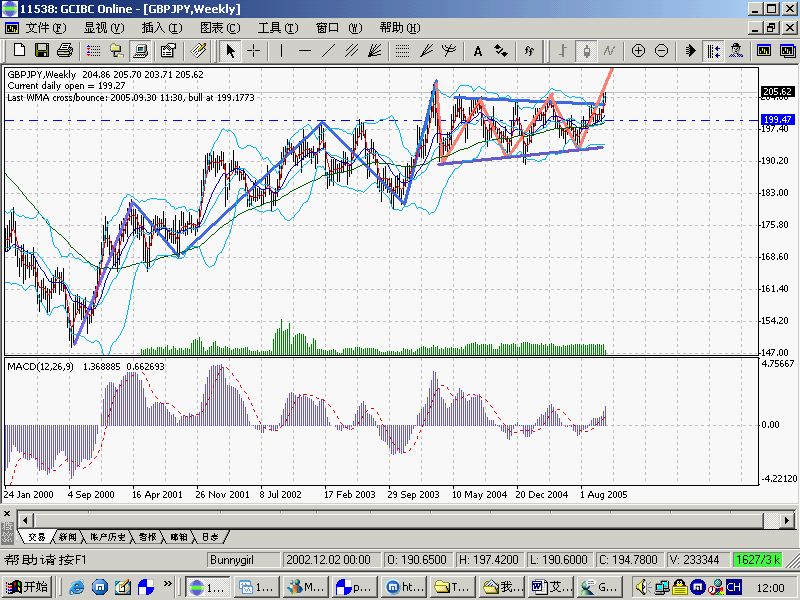This screenshot has height=600, width=800.
Task: Open chart Properties icon
Action: pyautogui.click(x=168, y=51)
